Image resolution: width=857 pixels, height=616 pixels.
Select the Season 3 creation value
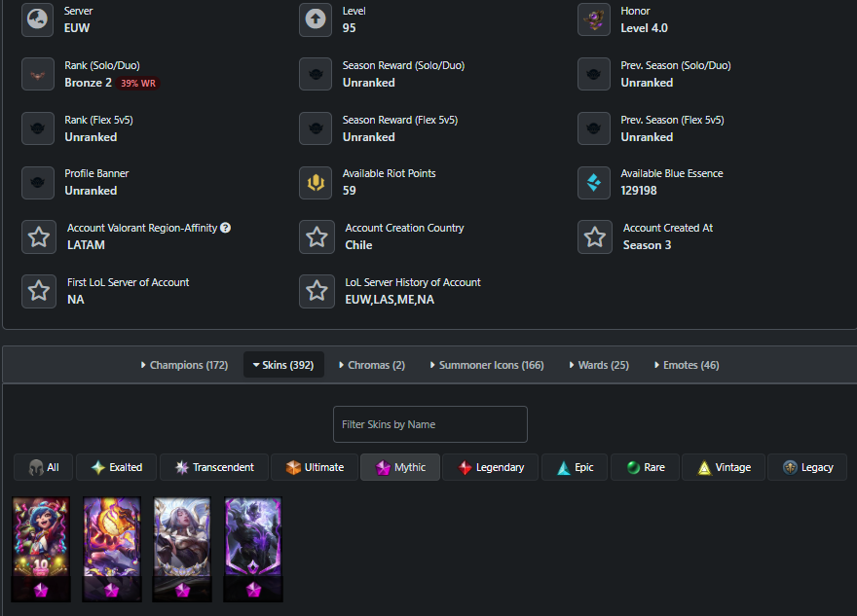pyautogui.click(x=647, y=245)
